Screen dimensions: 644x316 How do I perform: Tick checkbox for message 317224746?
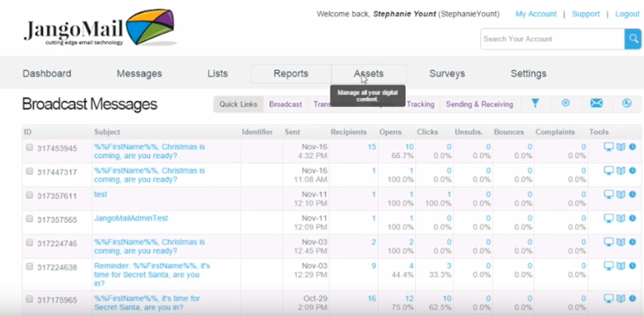pyautogui.click(x=29, y=243)
